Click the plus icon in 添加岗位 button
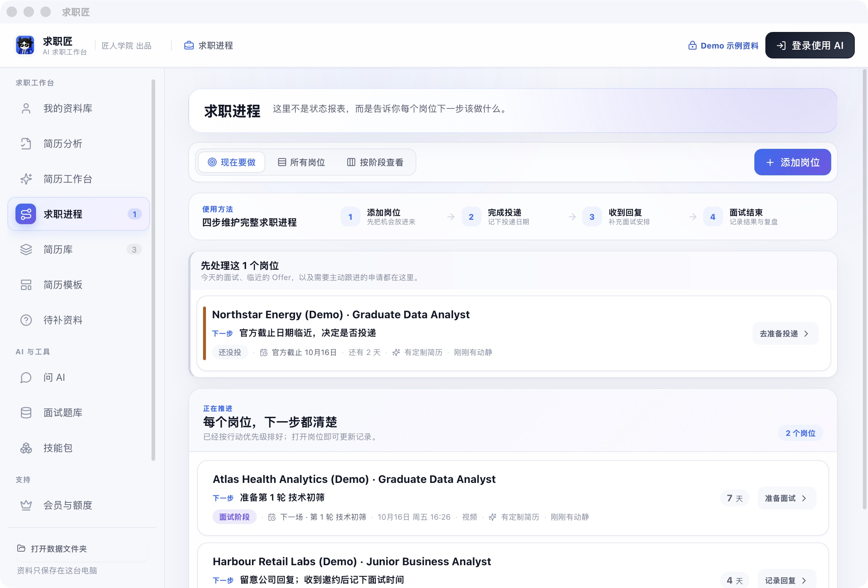 (x=770, y=162)
